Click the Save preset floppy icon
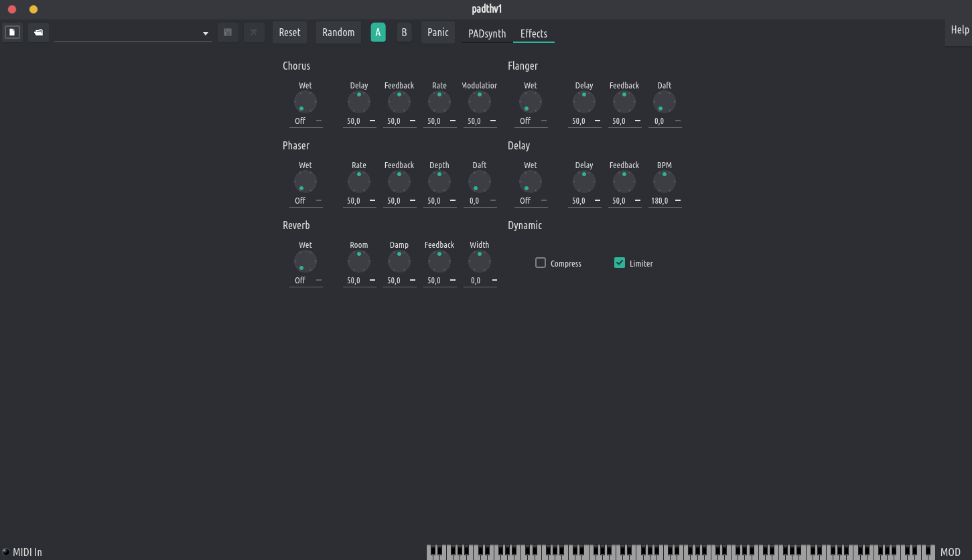This screenshot has height=560, width=972. [x=228, y=32]
